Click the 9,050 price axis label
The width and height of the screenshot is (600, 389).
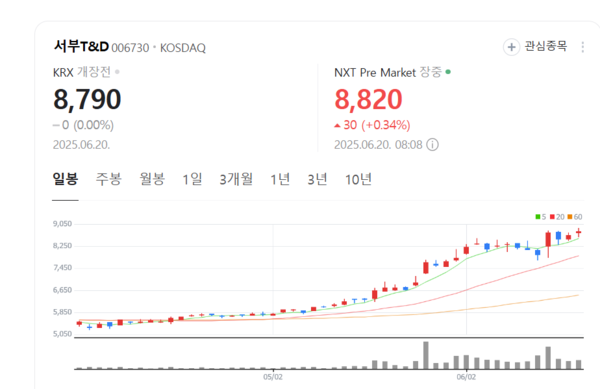click(x=62, y=224)
